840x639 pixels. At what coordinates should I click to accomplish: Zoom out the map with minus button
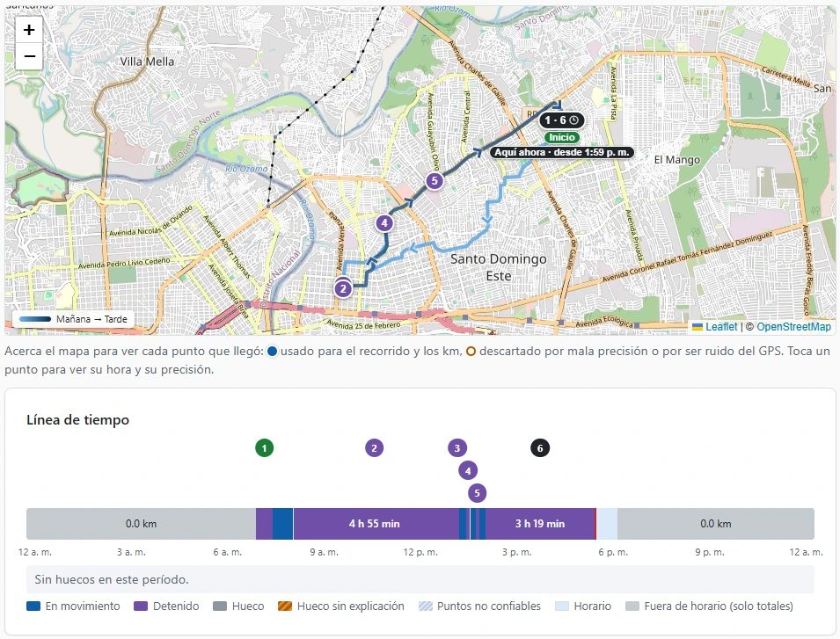tap(29, 56)
